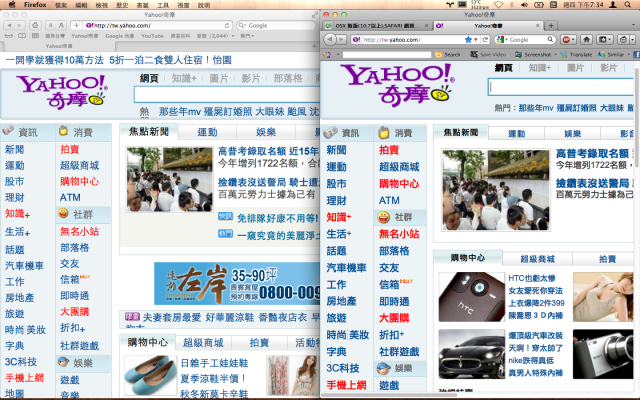Click the magnifier in Firefox's Google search box
The width and height of the screenshot is (640, 400).
tap(550, 40)
